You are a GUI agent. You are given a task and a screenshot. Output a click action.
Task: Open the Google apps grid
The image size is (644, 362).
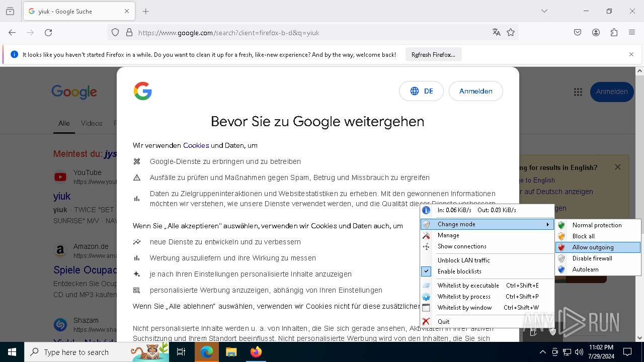[x=578, y=92]
